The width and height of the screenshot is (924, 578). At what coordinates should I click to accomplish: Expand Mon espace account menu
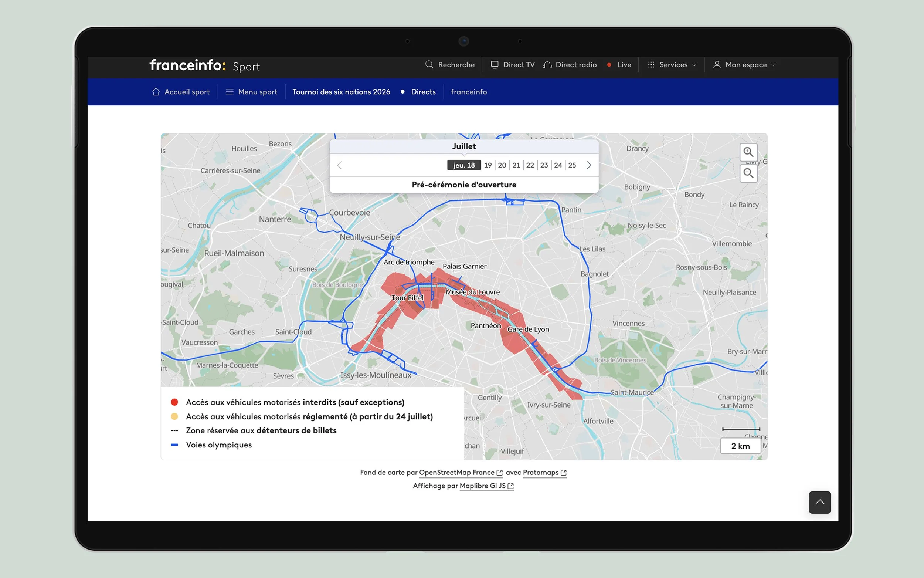[x=744, y=65]
